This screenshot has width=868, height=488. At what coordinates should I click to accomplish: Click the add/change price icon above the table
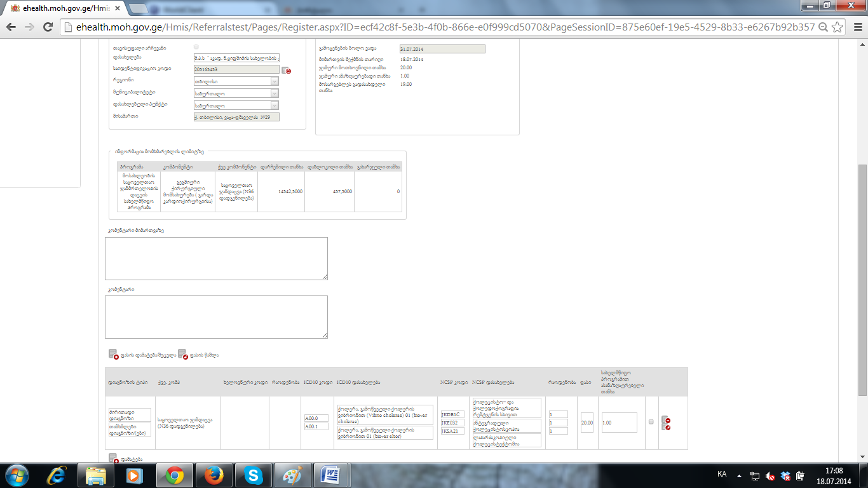[x=113, y=355]
